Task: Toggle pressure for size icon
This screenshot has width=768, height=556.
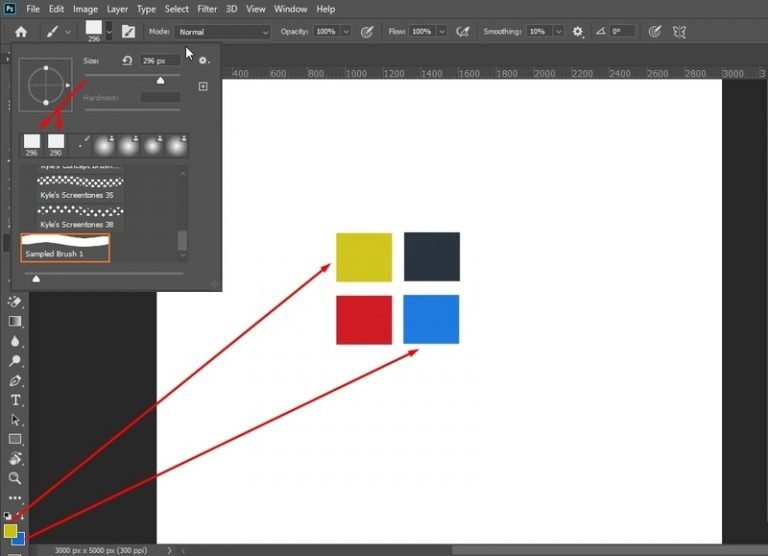Action: click(x=654, y=32)
